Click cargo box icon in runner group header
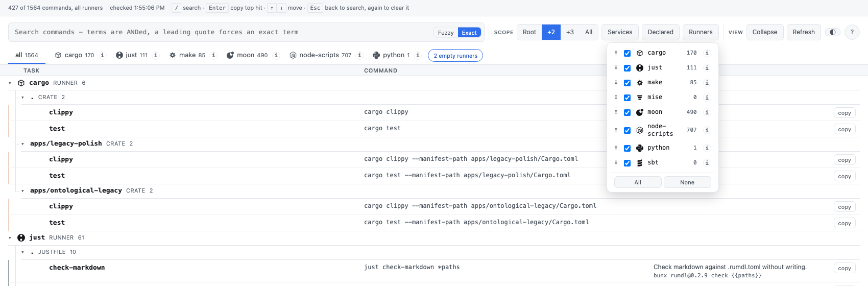This screenshot has height=286, width=868. coord(21,83)
